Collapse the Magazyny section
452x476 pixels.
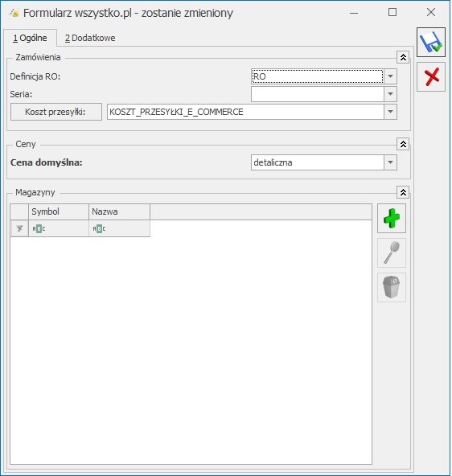[403, 192]
